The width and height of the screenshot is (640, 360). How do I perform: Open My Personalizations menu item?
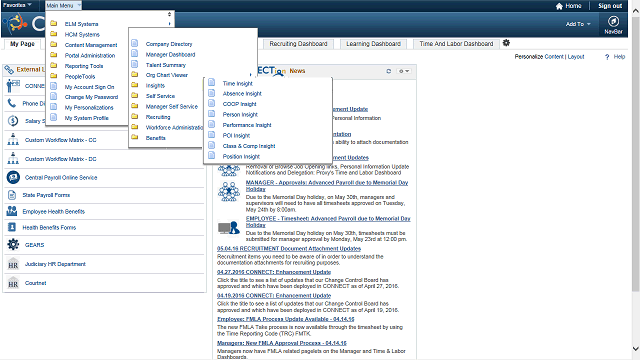coord(89,107)
